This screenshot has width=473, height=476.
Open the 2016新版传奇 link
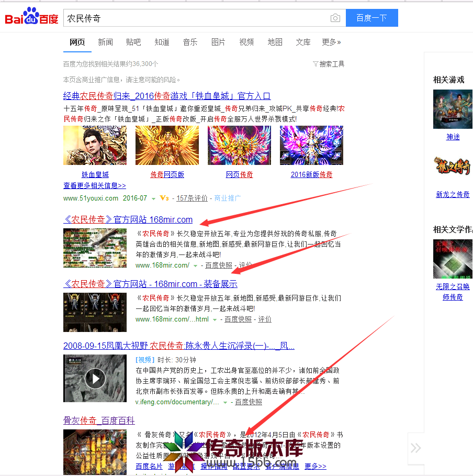point(312,174)
